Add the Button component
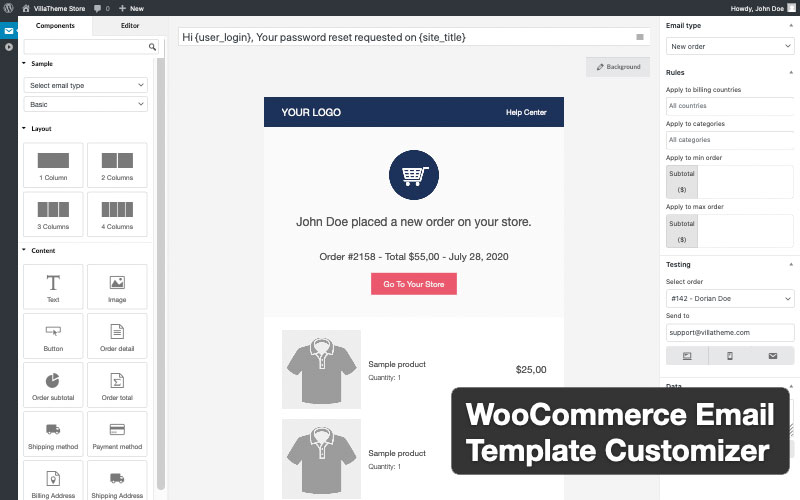The height and width of the screenshot is (500, 800). point(53,336)
